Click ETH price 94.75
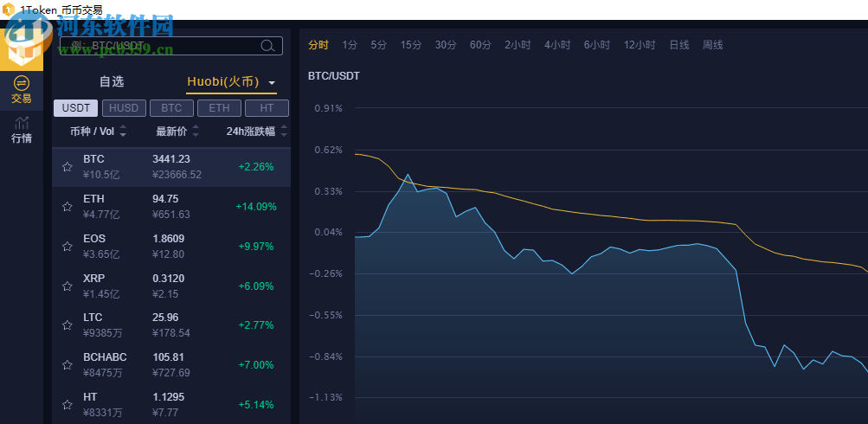 tap(165, 199)
